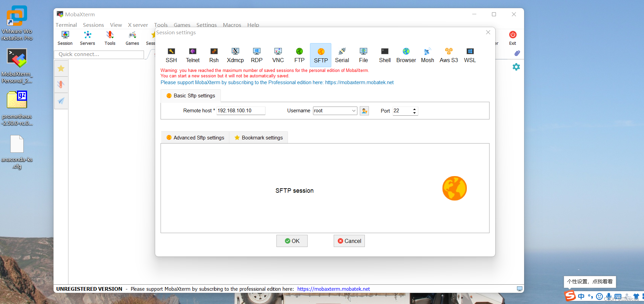Select the FTP session type

click(x=299, y=55)
